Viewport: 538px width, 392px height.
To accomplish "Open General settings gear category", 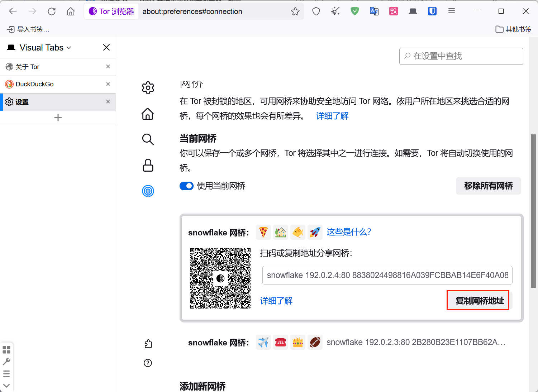I will tap(148, 88).
